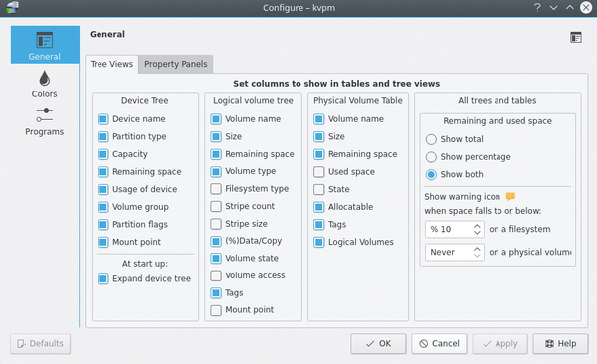597x364 pixels.
Task: Maximize the Configure window
Action: (x=570, y=8)
